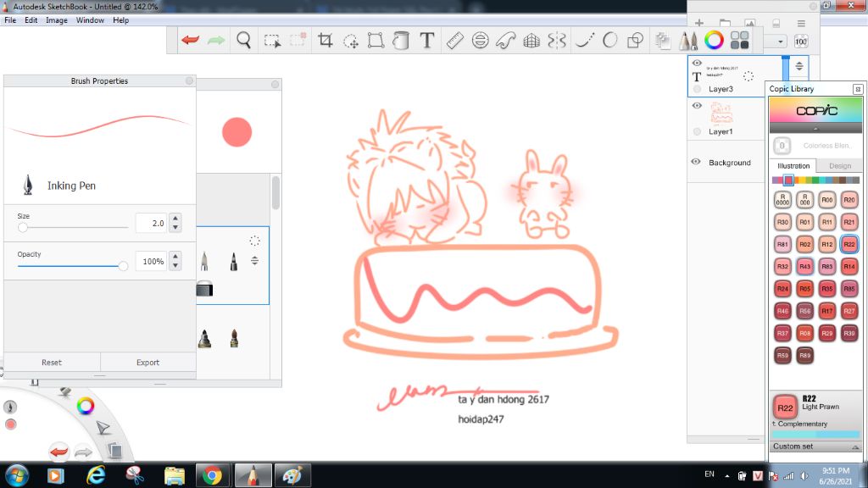Enable Predictive Stroke tool
868x488 pixels.
610,40
